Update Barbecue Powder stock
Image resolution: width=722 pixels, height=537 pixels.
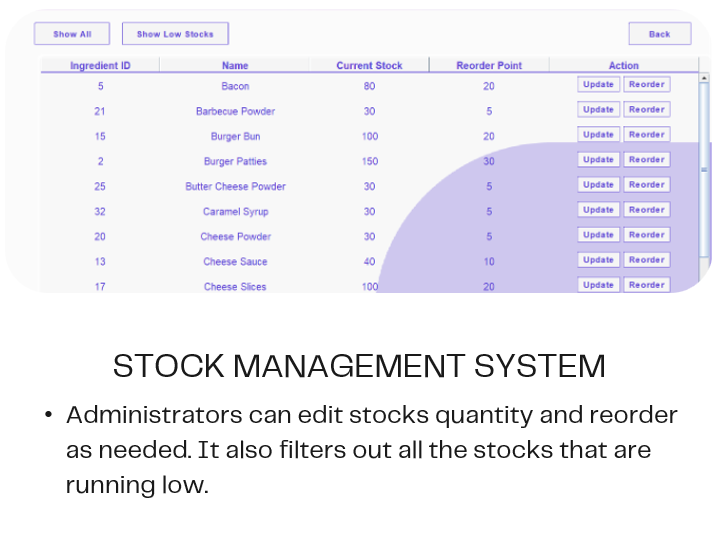[x=598, y=110]
